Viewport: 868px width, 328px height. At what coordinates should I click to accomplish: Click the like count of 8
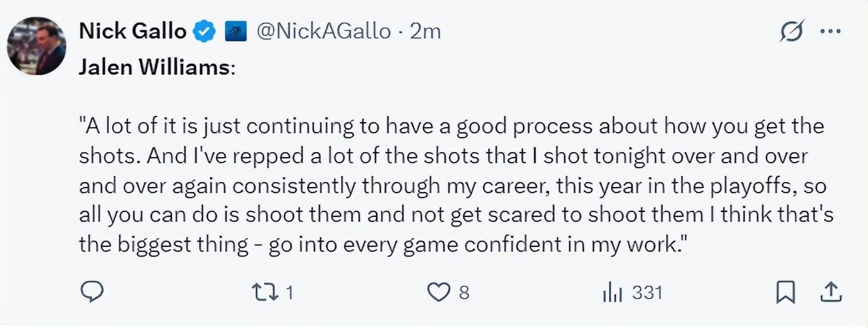pos(464,292)
